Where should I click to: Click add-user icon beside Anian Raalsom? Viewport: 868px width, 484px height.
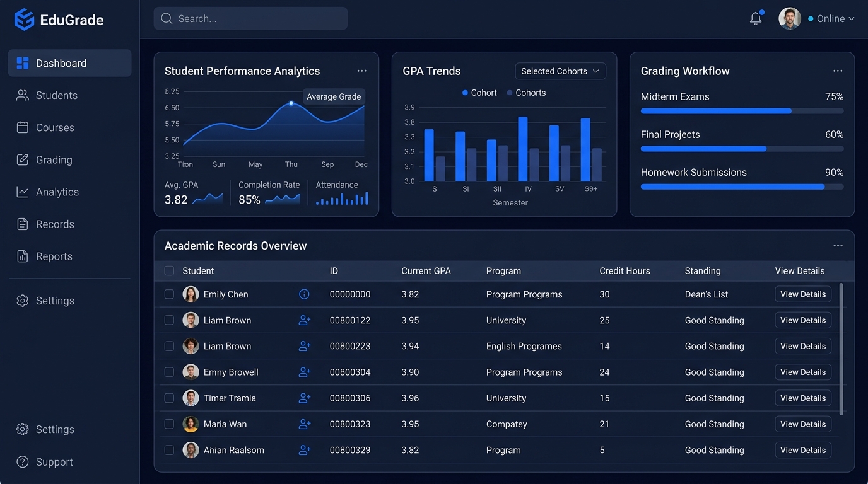click(305, 450)
